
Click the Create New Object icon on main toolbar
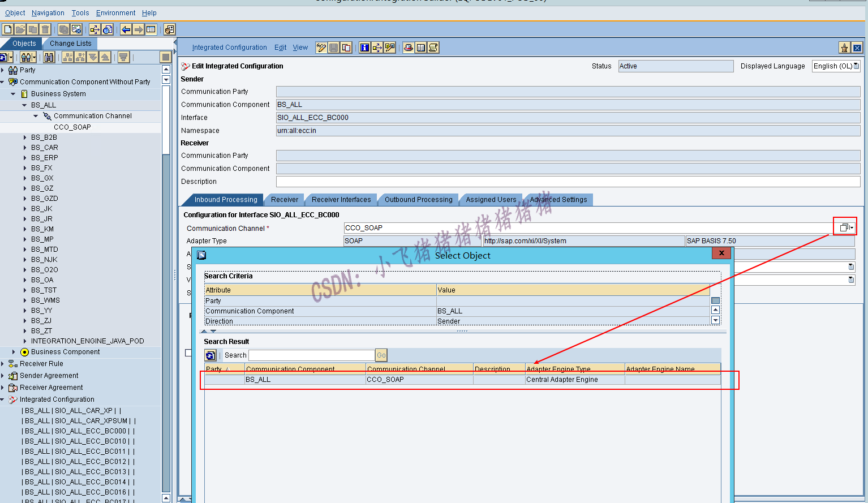[x=7, y=29]
